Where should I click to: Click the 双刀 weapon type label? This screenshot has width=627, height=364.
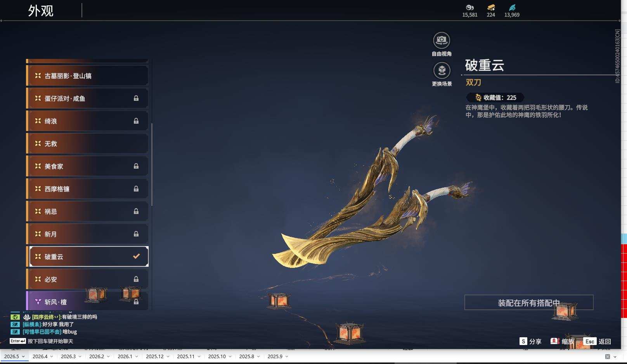click(x=473, y=82)
